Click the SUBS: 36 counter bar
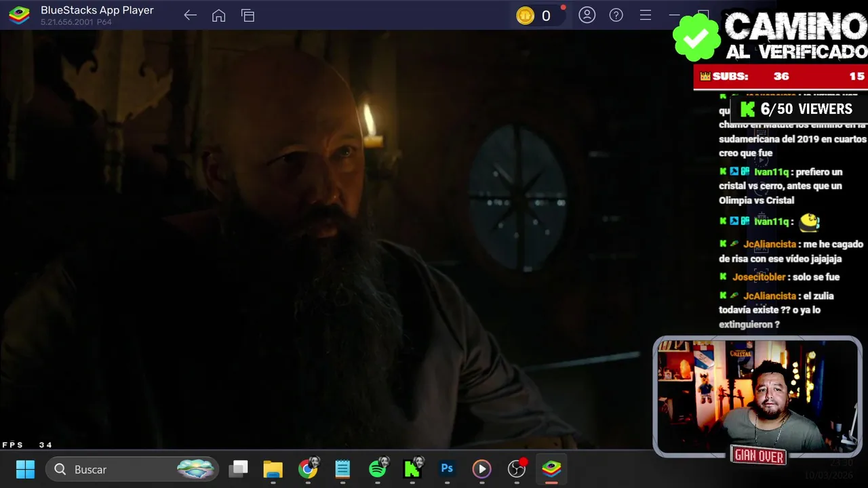 pos(781,77)
